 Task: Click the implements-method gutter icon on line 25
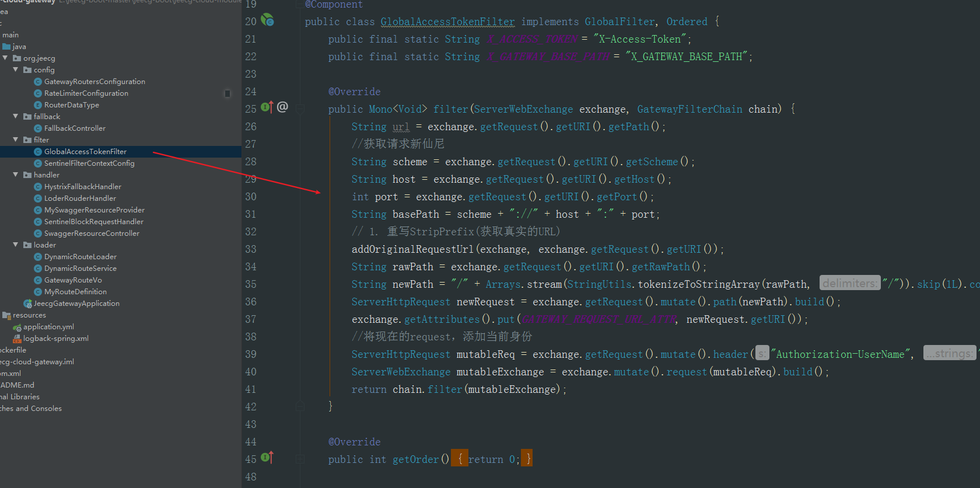tap(267, 107)
